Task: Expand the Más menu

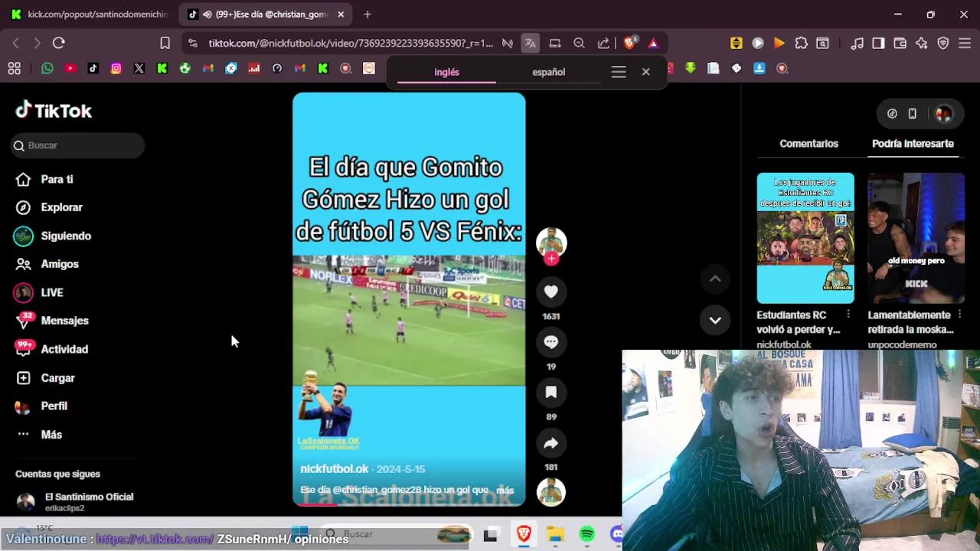Action: point(51,435)
